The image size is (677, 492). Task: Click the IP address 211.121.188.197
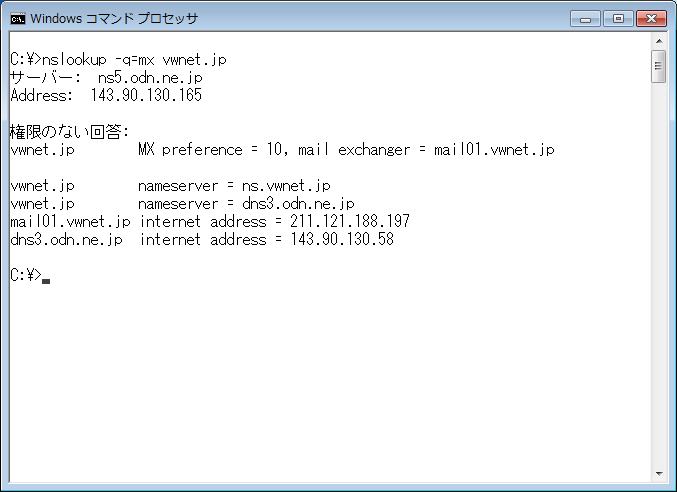point(350,221)
